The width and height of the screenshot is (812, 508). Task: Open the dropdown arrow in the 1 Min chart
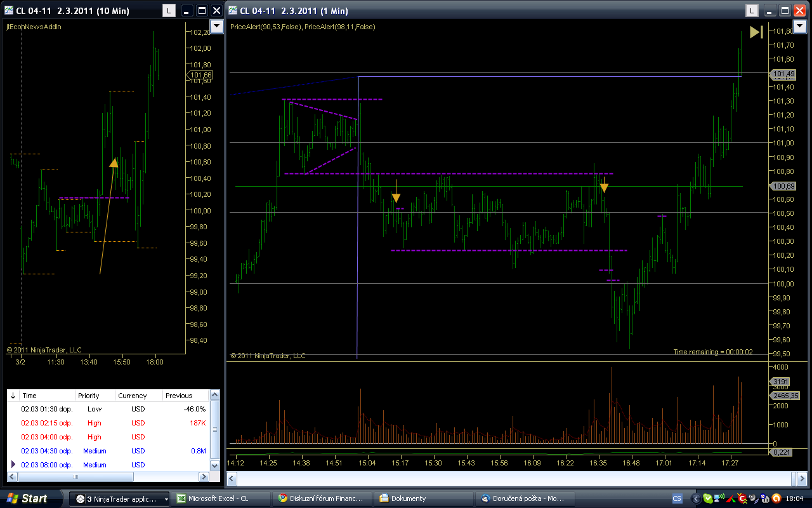tap(799, 26)
